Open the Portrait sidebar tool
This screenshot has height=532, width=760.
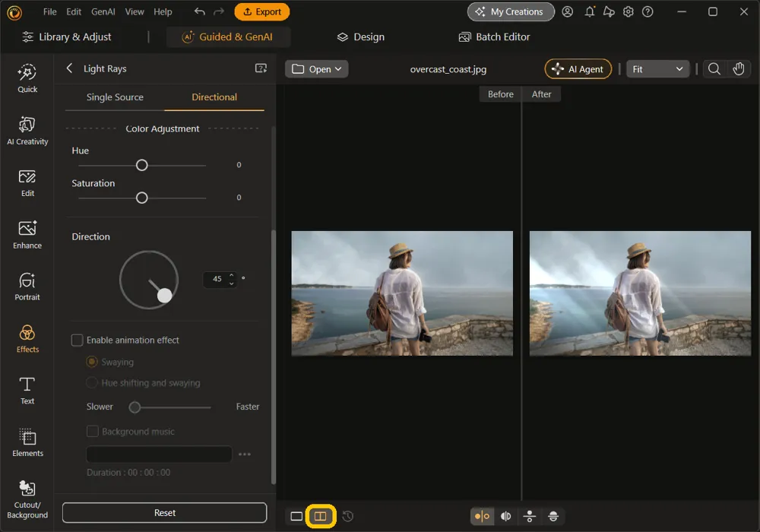click(27, 287)
